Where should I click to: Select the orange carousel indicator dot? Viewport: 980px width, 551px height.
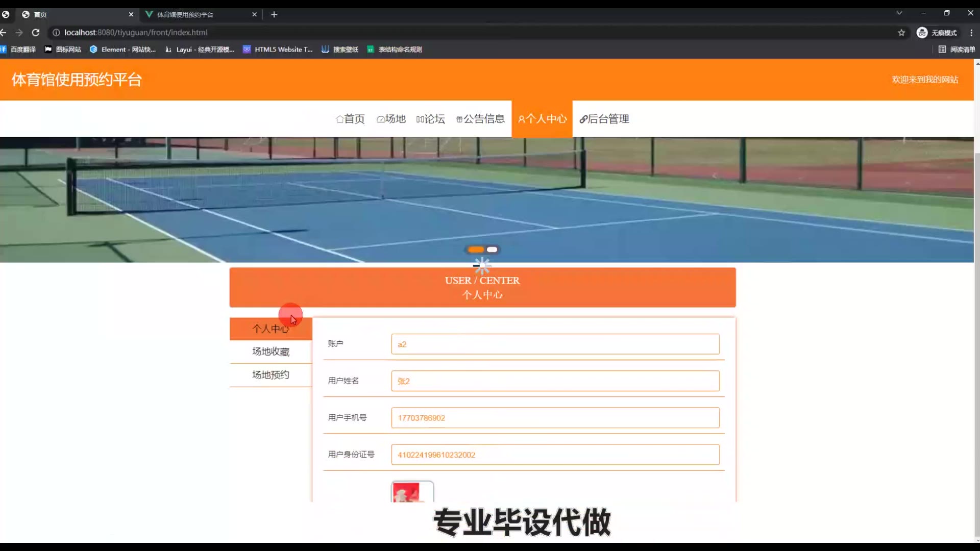pyautogui.click(x=476, y=249)
